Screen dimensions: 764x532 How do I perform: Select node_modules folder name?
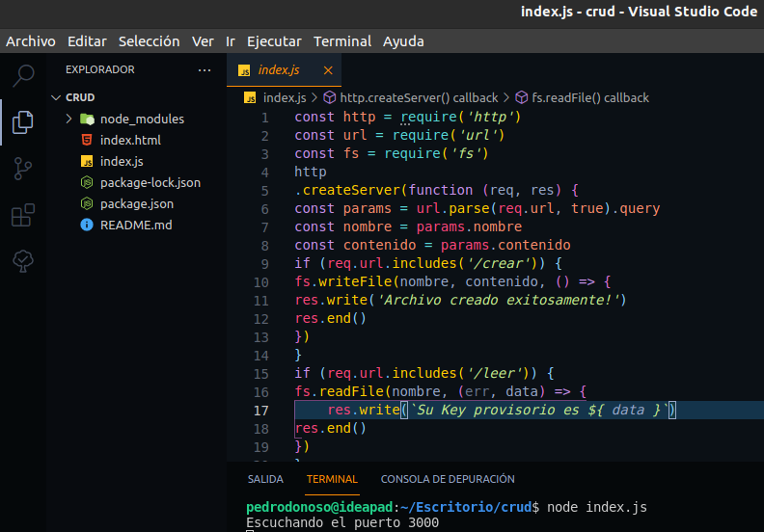(x=142, y=119)
